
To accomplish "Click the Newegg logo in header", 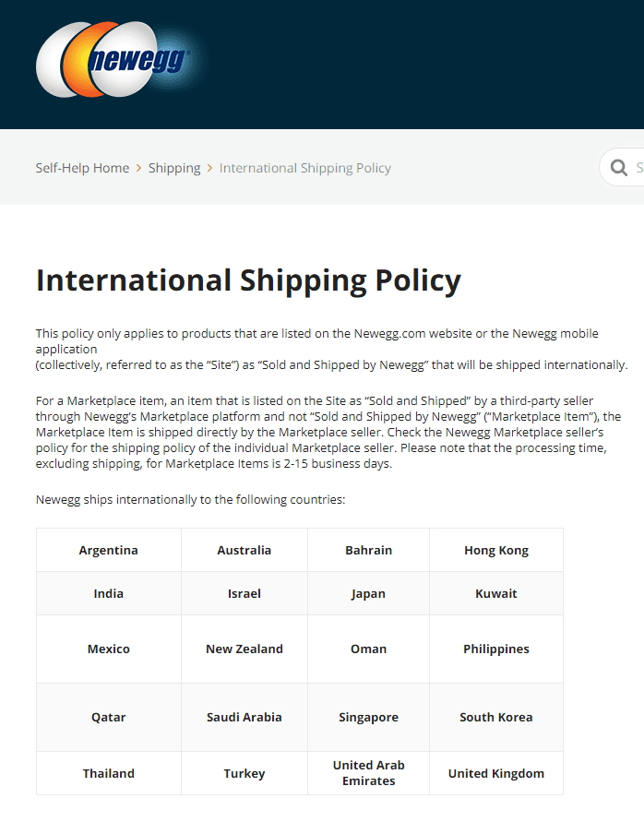I will pos(113,59).
